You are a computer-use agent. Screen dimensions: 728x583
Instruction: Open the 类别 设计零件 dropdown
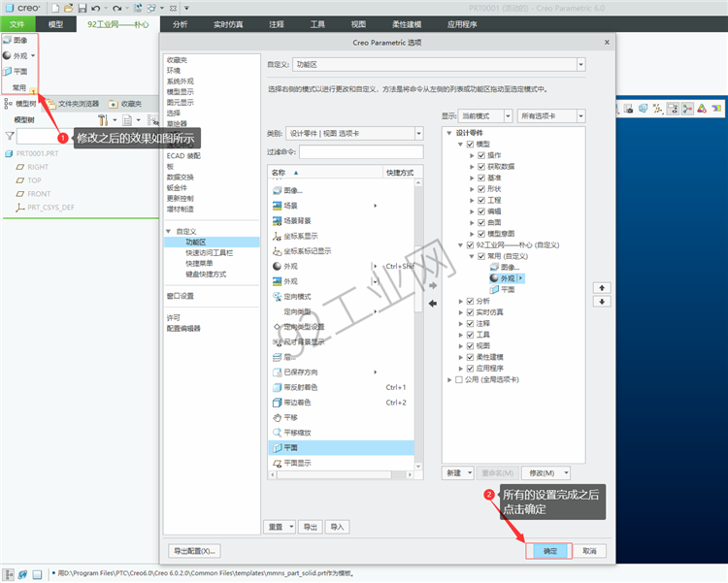tap(418, 134)
